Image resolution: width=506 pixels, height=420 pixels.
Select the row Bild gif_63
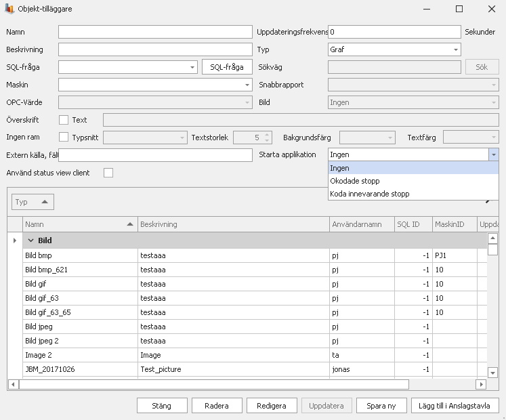coord(255,298)
